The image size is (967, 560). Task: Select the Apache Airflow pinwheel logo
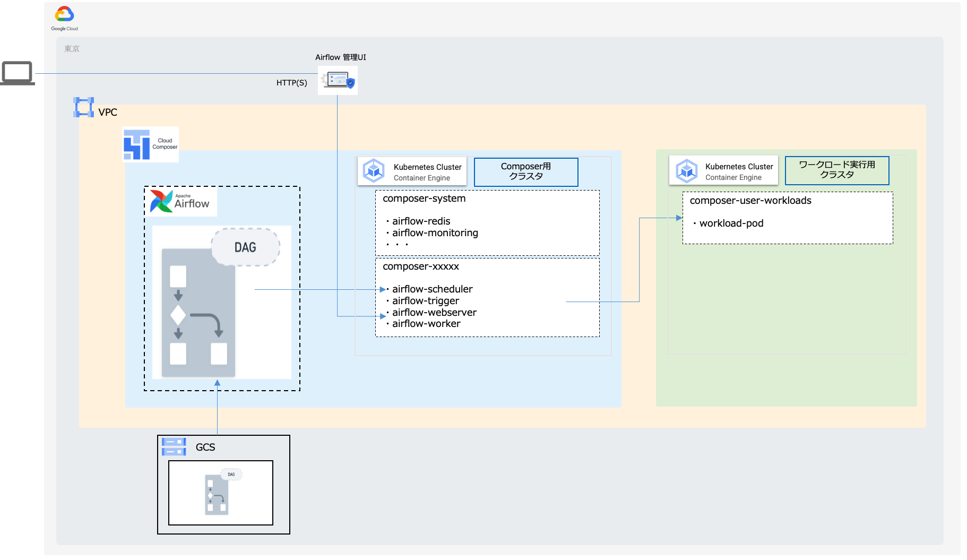(161, 202)
